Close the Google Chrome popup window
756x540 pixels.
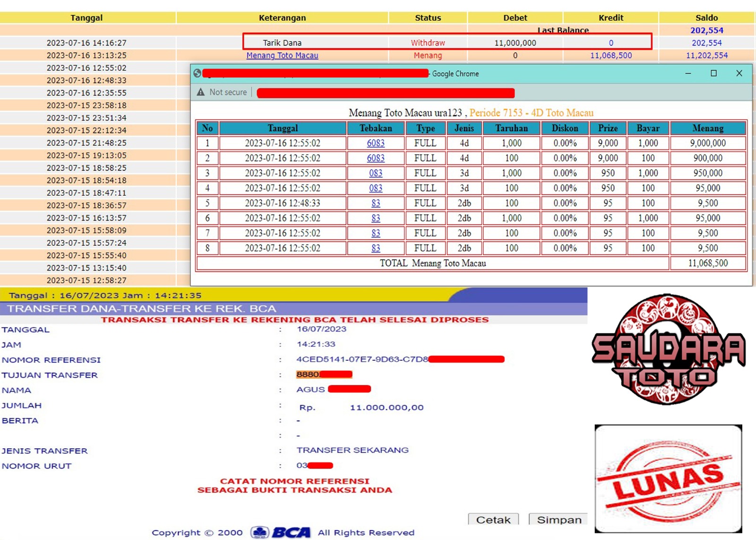pos(739,73)
